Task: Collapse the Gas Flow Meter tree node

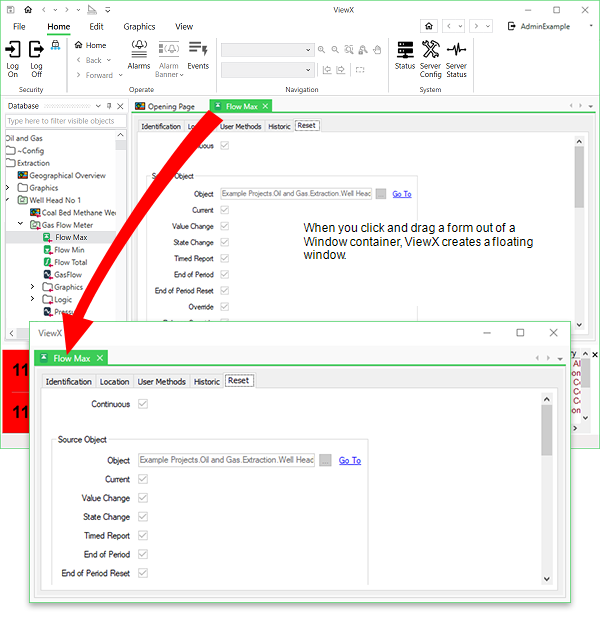Action: (22, 225)
